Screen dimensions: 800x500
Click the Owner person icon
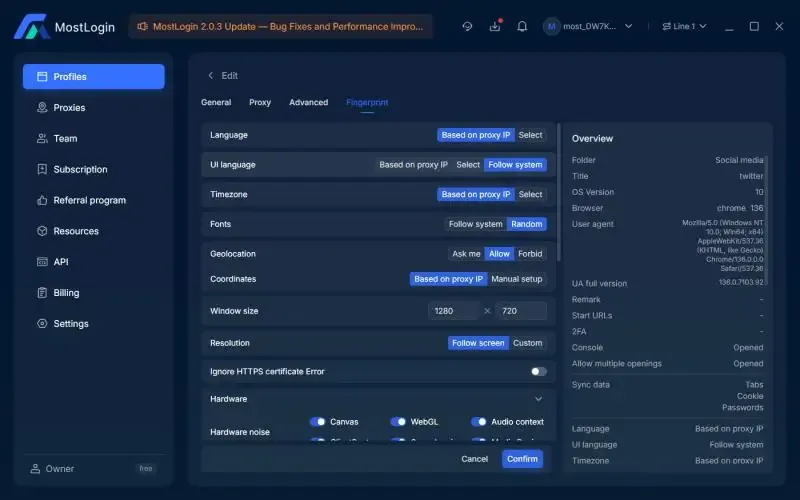[x=35, y=468]
